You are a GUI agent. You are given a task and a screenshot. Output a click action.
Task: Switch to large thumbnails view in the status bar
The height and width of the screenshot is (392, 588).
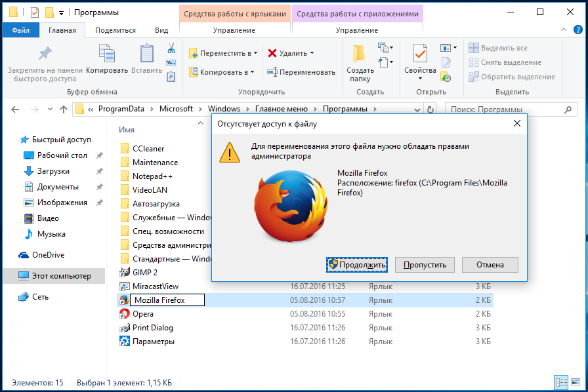tap(576, 382)
